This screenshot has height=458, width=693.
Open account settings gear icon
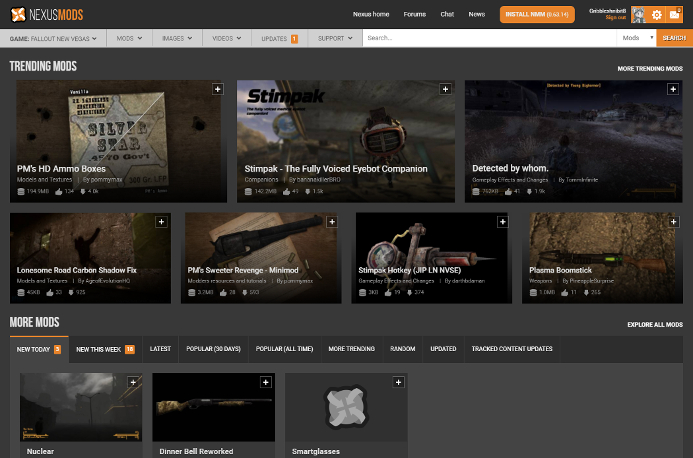pos(657,15)
